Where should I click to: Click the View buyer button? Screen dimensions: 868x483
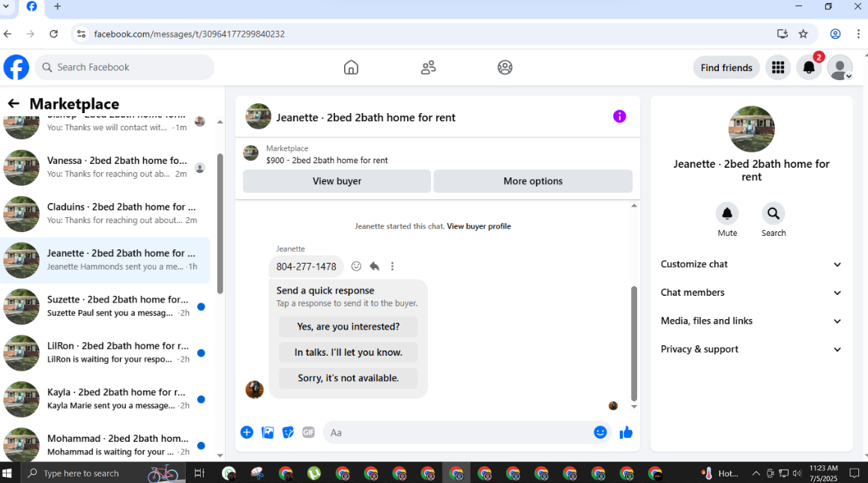pos(337,181)
